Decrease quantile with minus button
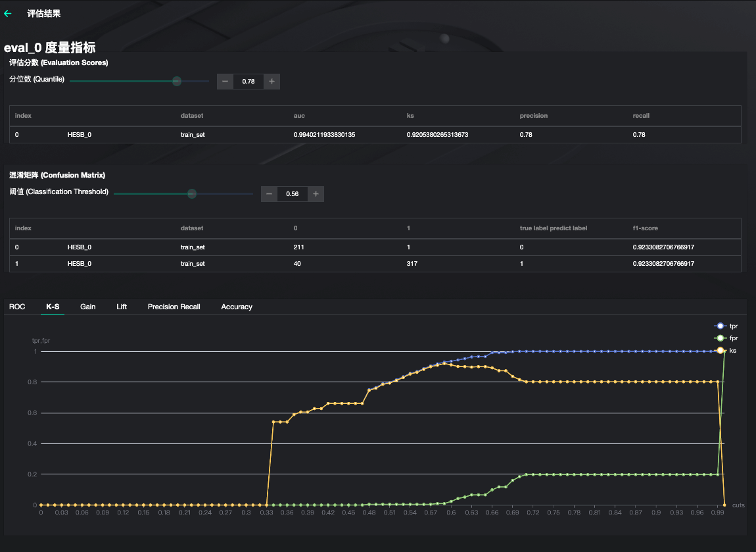Viewport: 756px width, 552px height. click(225, 82)
